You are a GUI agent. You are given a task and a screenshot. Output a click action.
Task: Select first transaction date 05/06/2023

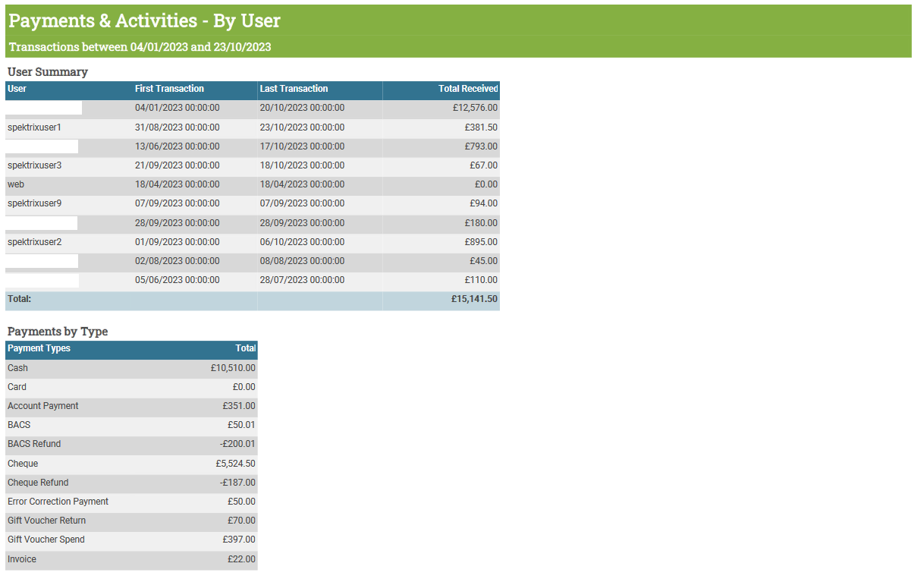(178, 280)
